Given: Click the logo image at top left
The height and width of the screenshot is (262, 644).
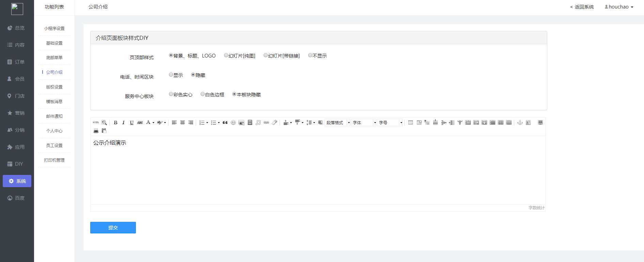Looking at the screenshot, I should click(17, 9).
